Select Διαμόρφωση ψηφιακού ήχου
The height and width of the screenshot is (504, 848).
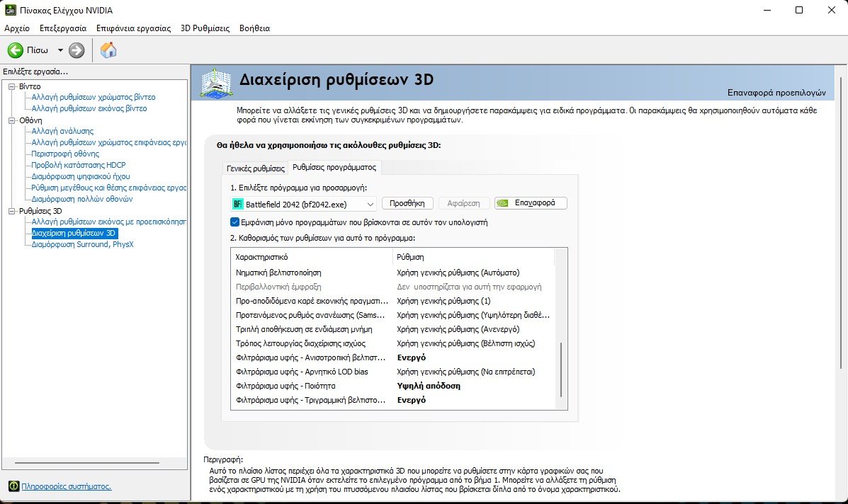[x=81, y=177]
